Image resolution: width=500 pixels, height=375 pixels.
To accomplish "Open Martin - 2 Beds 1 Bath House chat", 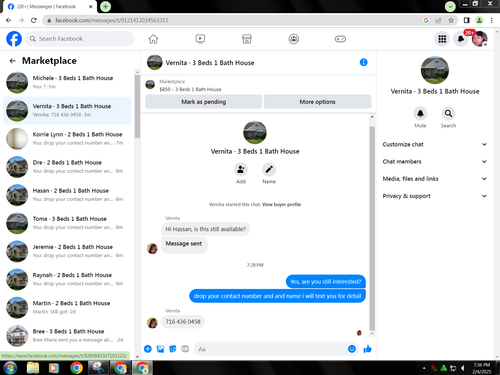I will 67,307.
